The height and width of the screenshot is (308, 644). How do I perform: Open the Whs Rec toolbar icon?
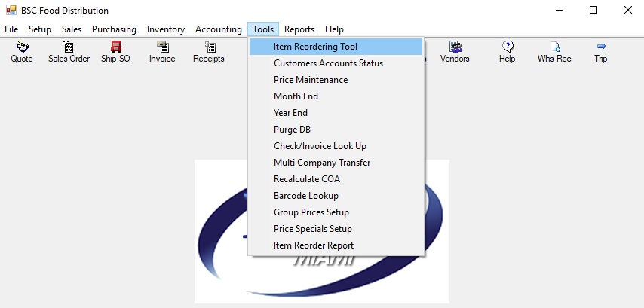tap(554, 52)
